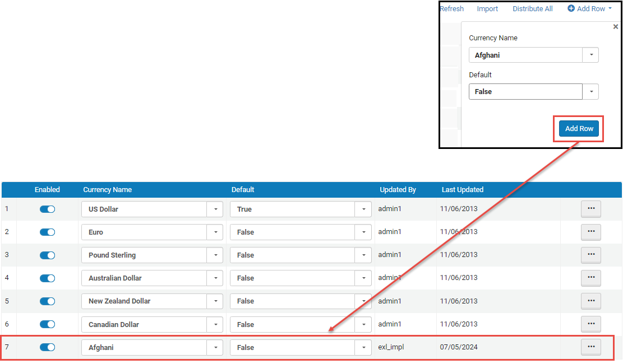Open Default dropdown for US Dollar row
This screenshot has width=623, height=364.
tap(363, 209)
